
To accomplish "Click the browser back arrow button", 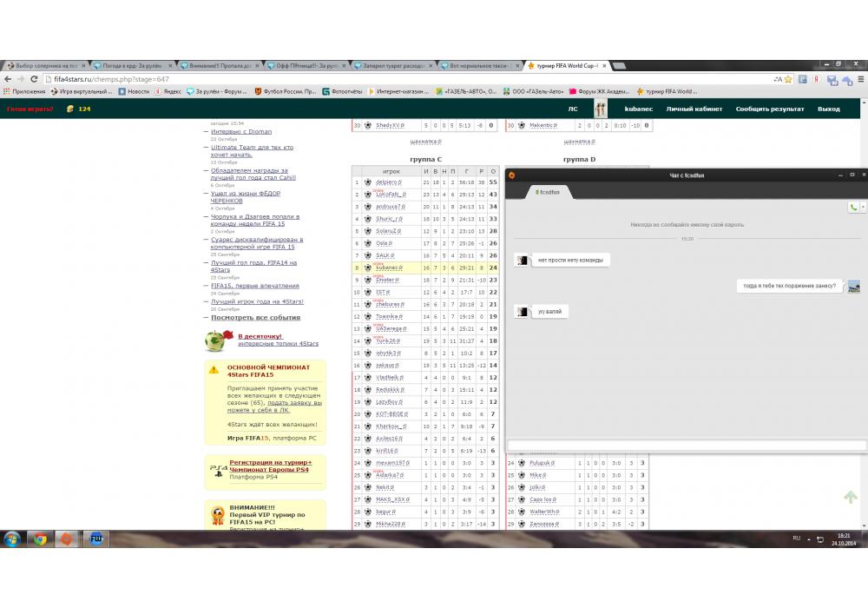I will tap(8, 79).
